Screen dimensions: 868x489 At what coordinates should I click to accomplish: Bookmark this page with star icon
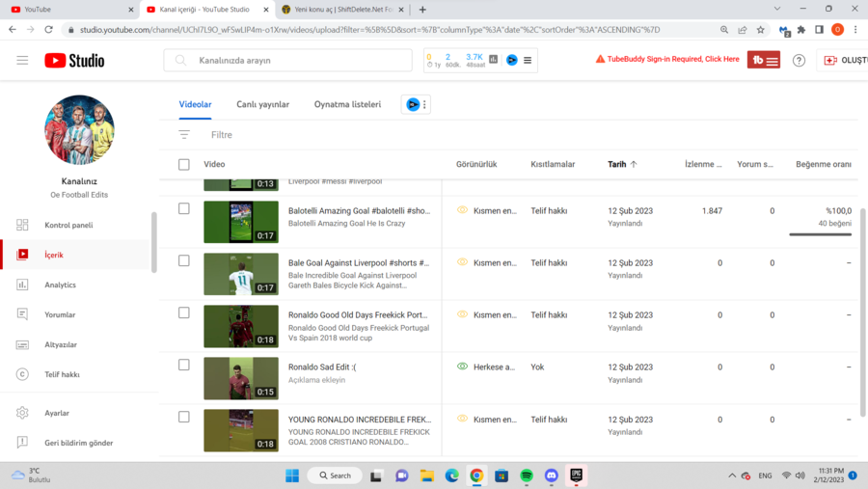point(761,30)
